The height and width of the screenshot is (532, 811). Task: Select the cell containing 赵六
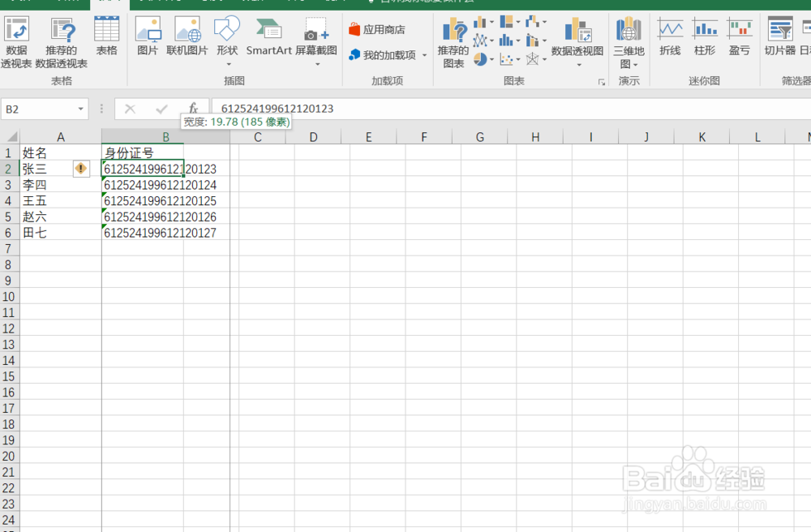pos(61,217)
